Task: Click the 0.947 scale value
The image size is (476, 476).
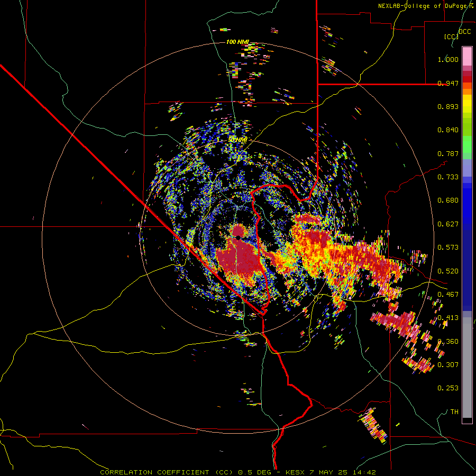Action: tap(448, 83)
